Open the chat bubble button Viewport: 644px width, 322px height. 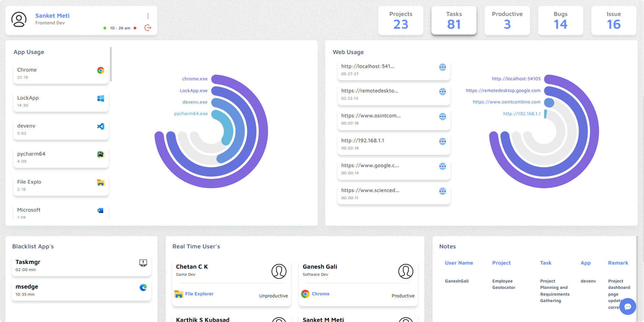pyautogui.click(x=627, y=306)
